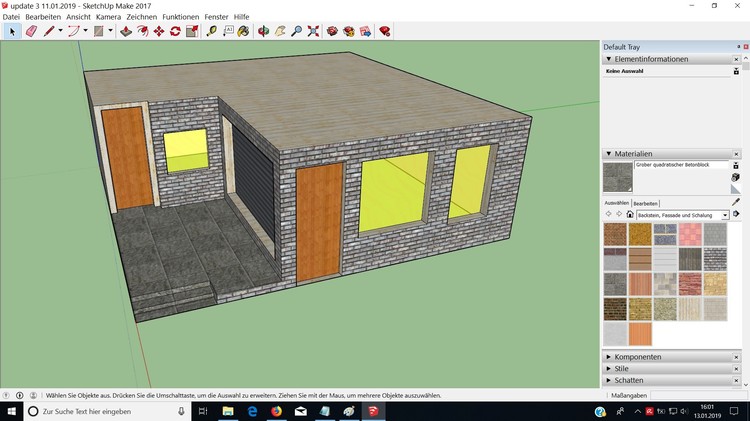750x421 pixels.
Task: Close the Elementinformationen panel
Action: pos(736,59)
